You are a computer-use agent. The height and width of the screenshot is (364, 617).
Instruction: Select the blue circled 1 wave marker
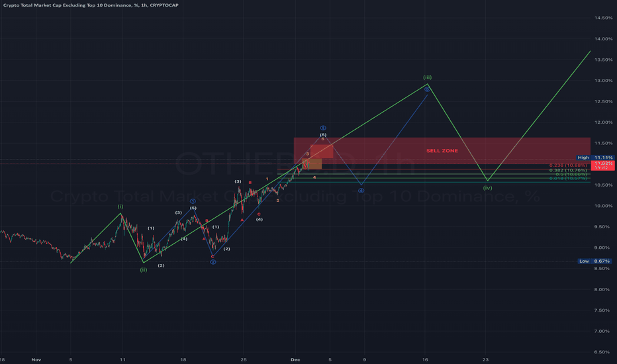point(193,201)
